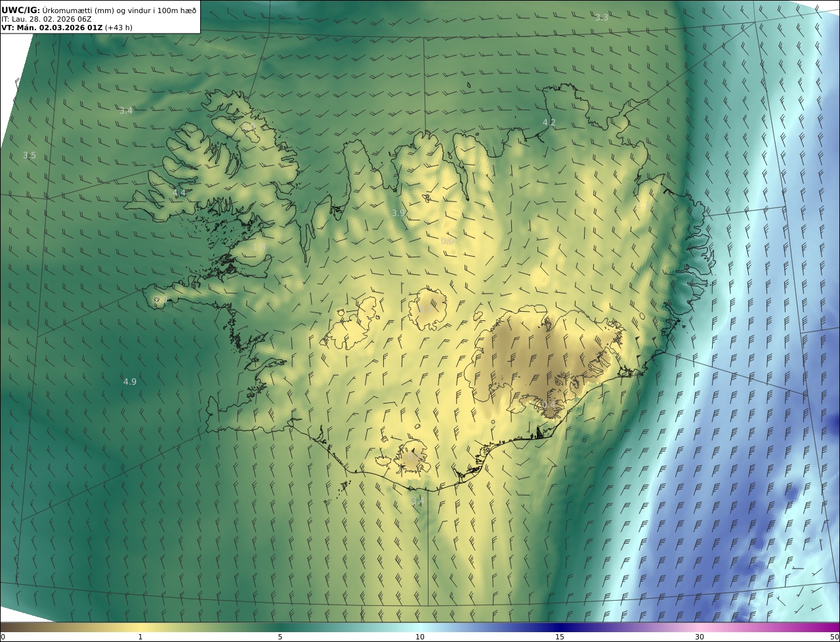Click the 3.3 value at the top of the map
Viewport: 840px width, 642px height.
602,17
